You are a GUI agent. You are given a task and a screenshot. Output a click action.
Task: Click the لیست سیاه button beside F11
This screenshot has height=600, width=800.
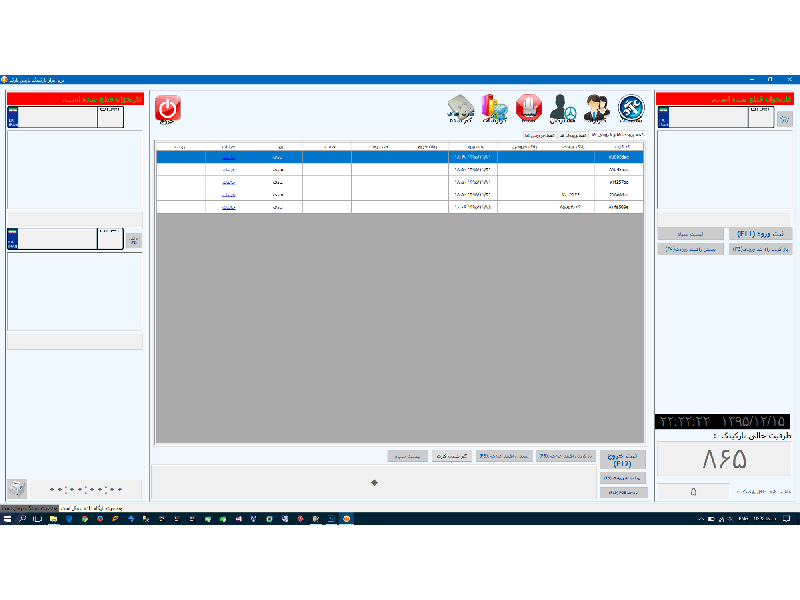tap(691, 233)
